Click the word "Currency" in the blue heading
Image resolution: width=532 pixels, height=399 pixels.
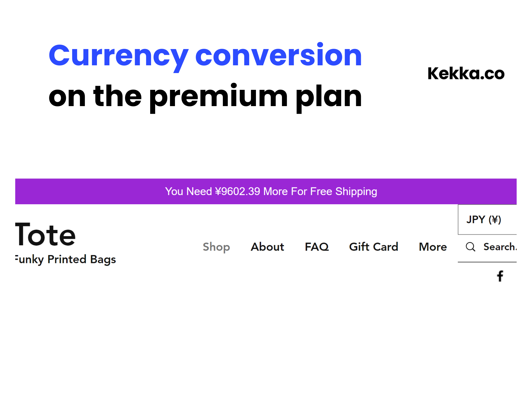(118, 56)
